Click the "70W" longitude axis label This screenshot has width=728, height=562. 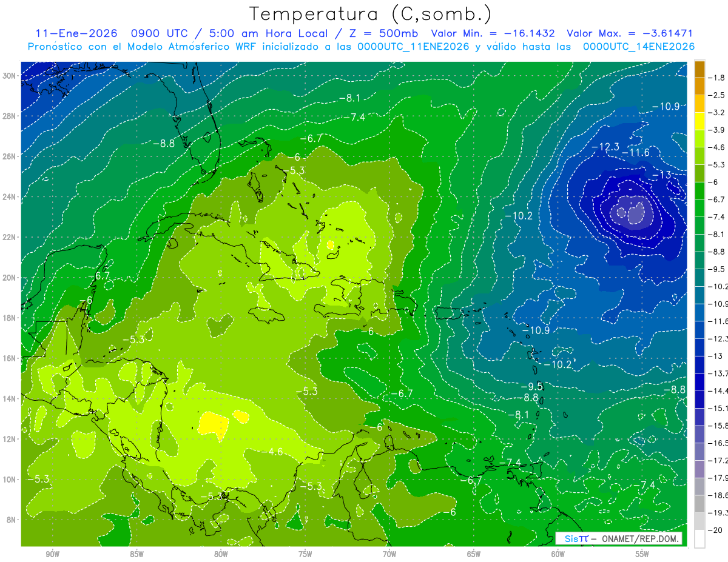click(389, 554)
